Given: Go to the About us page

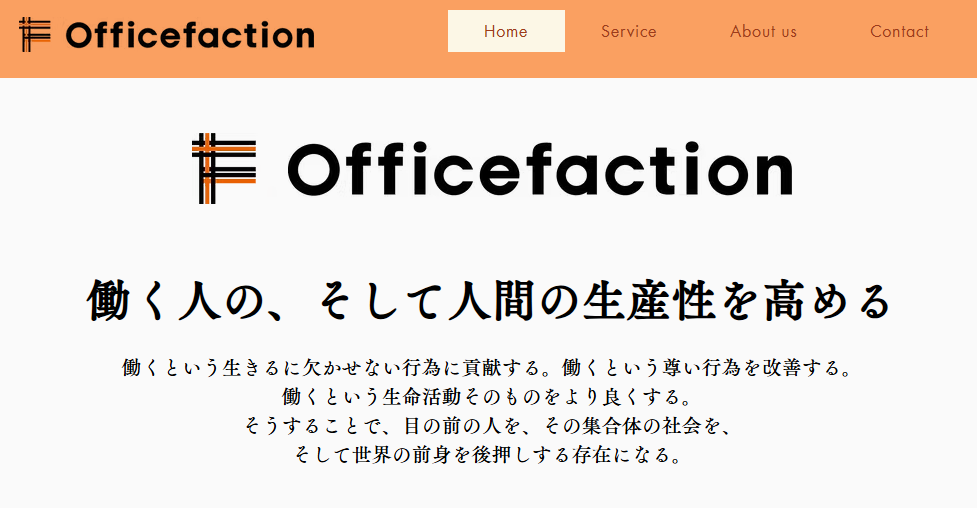Looking at the screenshot, I should tap(763, 31).
